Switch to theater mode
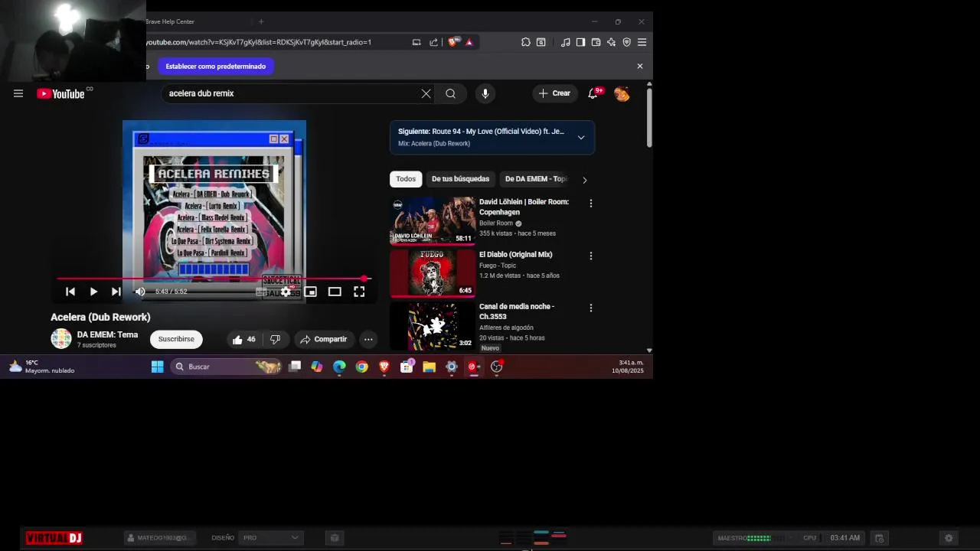The height and width of the screenshot is (551, 980). (335, 292)
